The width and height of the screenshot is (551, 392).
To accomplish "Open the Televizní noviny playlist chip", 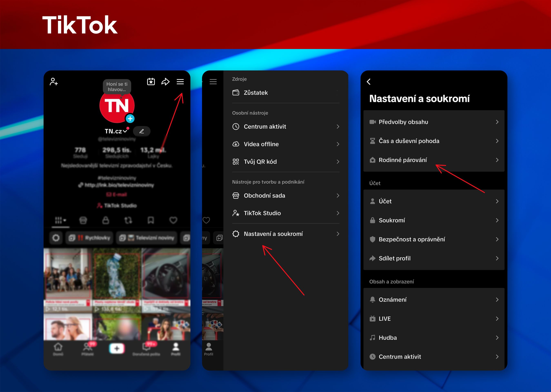I will (x=147, y=238).
